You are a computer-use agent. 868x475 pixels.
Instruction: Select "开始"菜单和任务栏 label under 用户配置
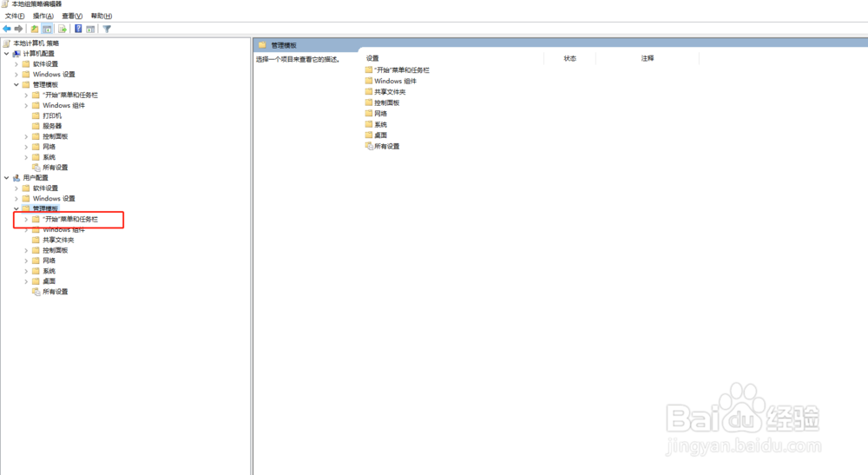pos(70,219)
